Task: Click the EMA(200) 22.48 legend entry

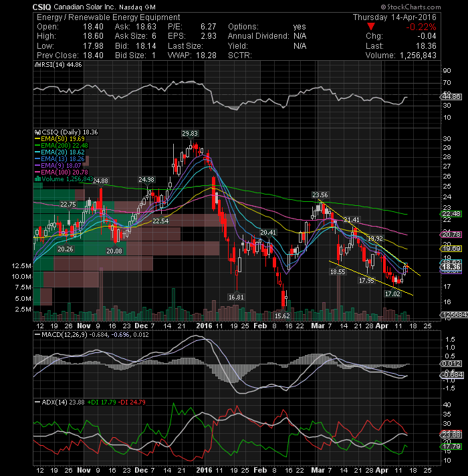Action: pos(62,146)
